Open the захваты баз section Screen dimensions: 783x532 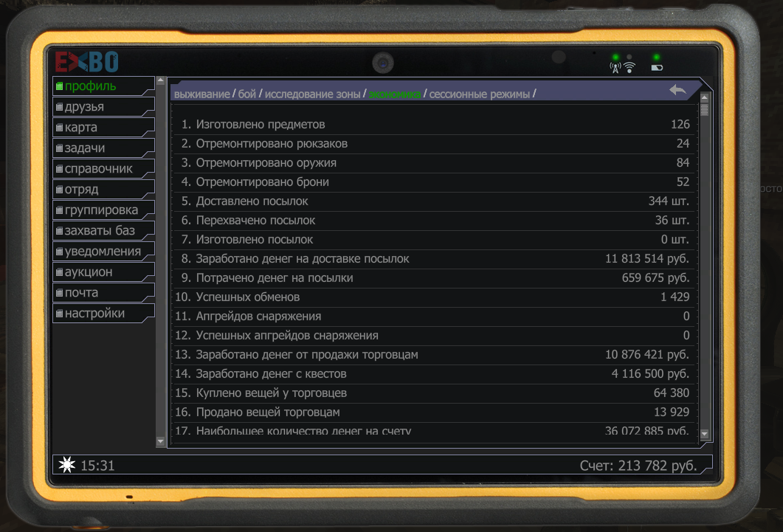point(103,230)
